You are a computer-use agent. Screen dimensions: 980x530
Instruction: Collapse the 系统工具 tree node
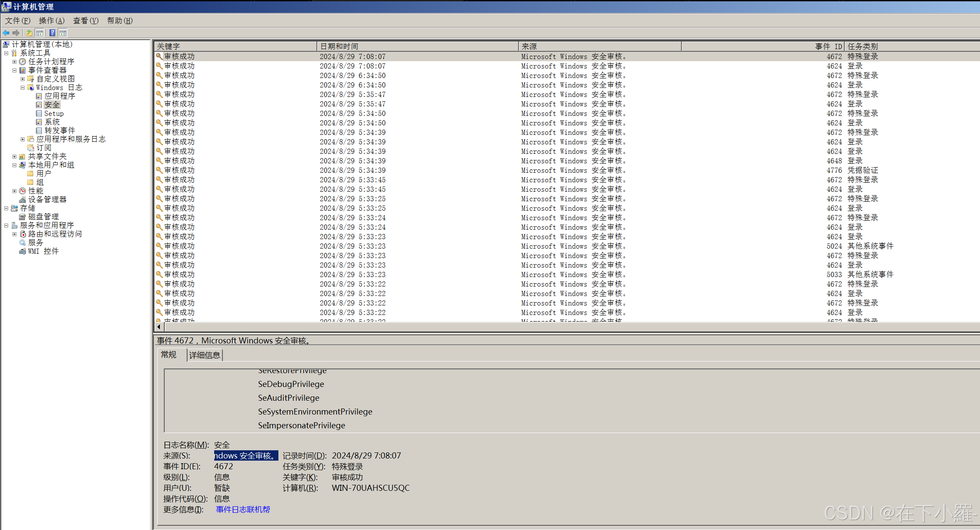click(6, 53)
